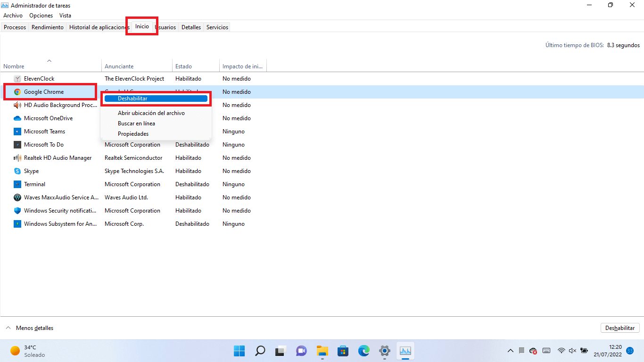Select The ElevenClock Project publisher cell
This screenshot has height=362, width=644.
pyautogui.click(x=134, y=79)
